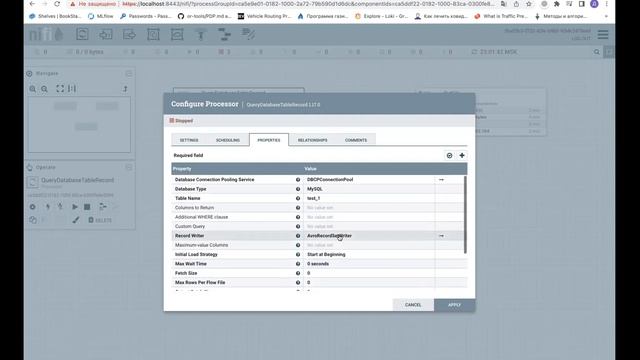Viewport: 640px width, 360px height.
Task: Click the Operate panel start play icon
Action: point(75,207)
